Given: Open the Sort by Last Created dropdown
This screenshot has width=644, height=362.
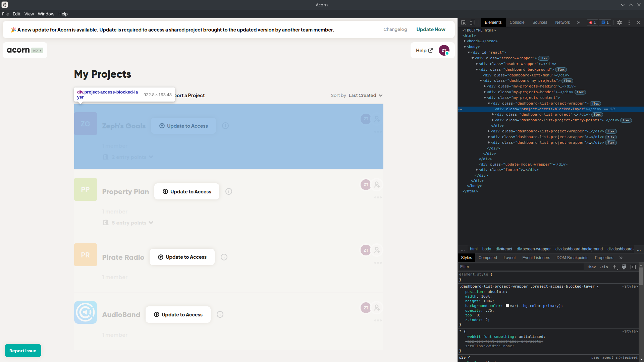Looking at the screenshot, I should (x=366, y=95).
